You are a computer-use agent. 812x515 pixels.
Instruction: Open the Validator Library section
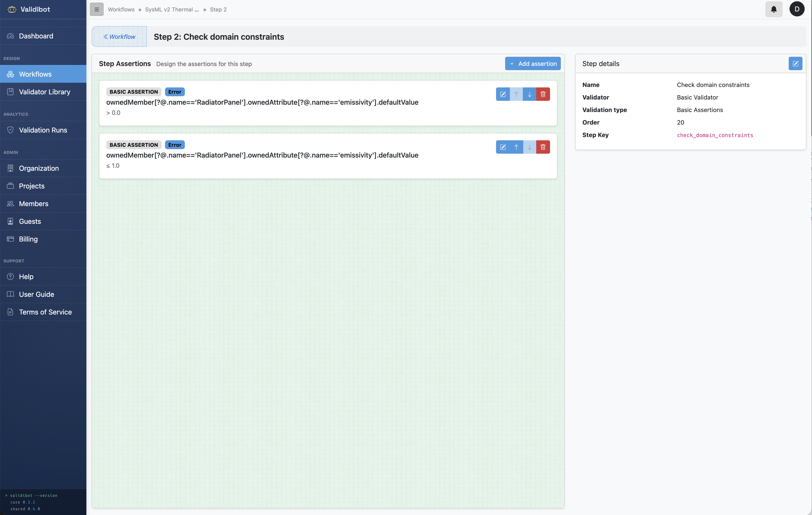[44, 92]
